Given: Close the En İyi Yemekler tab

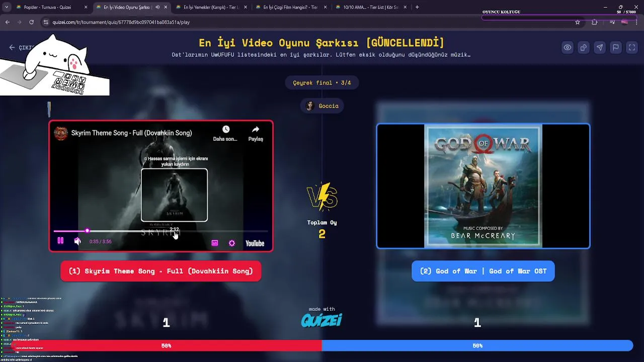Looking at the screenshot, I should 246,8.
